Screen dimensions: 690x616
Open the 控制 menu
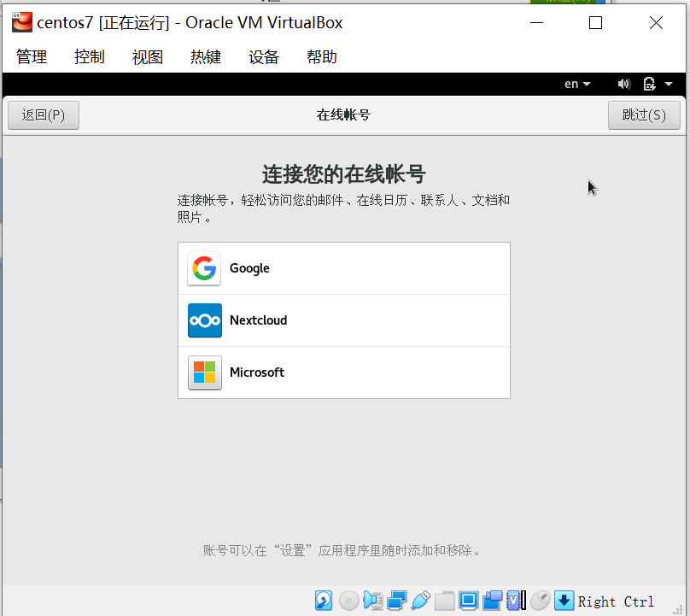pos(90,56)
